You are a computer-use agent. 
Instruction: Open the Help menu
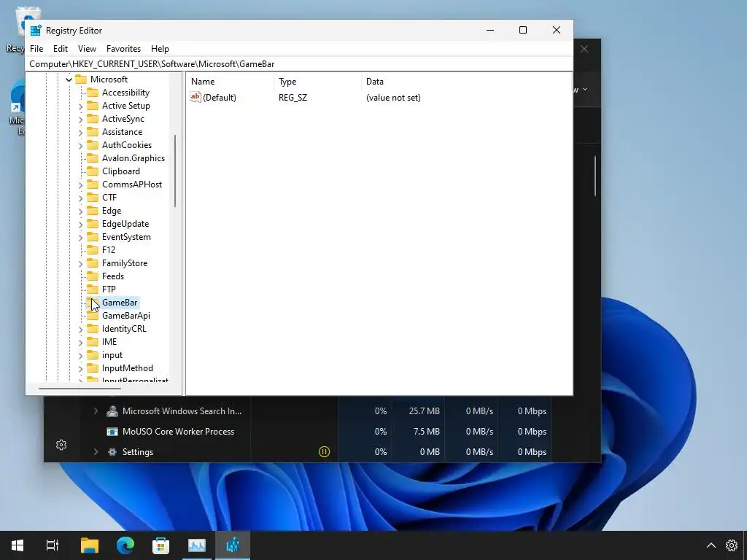[x=160, y=49]
